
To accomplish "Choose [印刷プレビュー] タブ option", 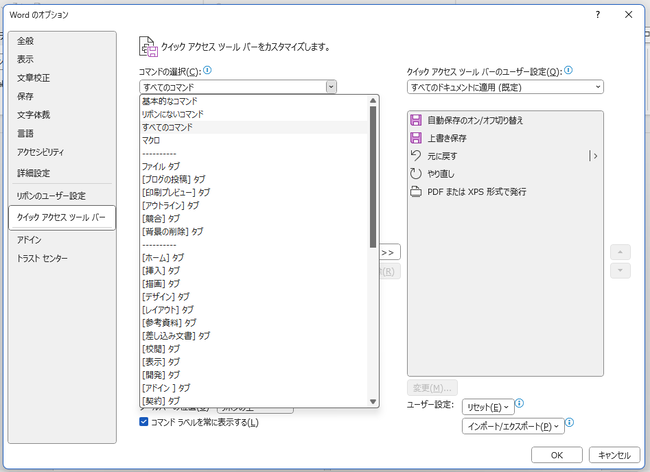I will (x=253, y=192).
